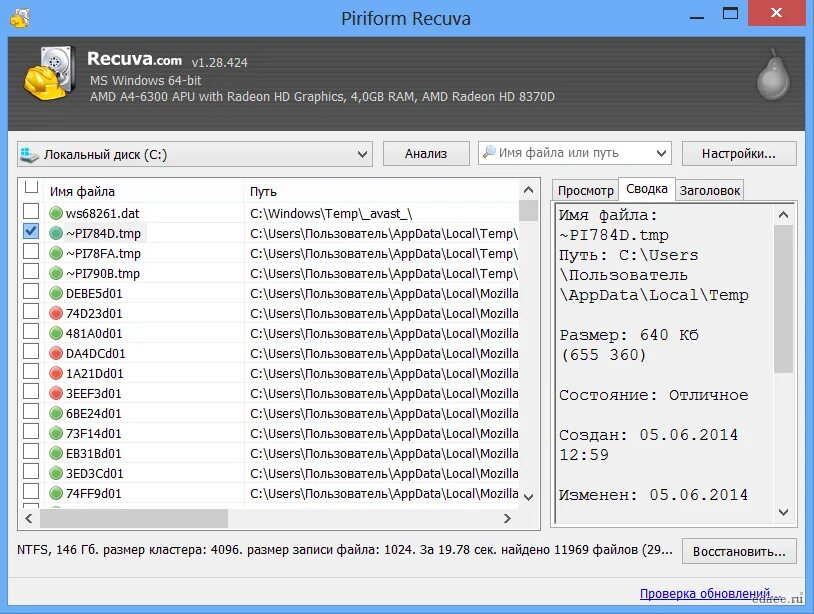Click green status dot for ~PI790B.tmp
814x614 pixels.
click(56, 274)
